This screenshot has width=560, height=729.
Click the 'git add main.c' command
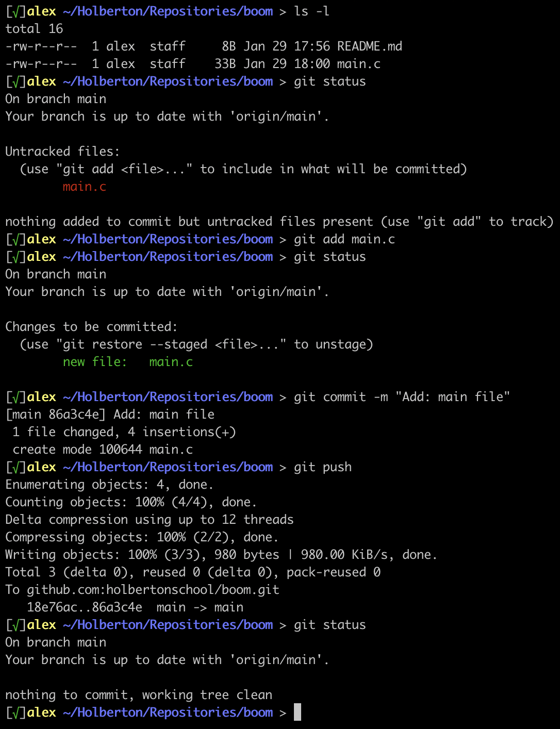point(344,239)
